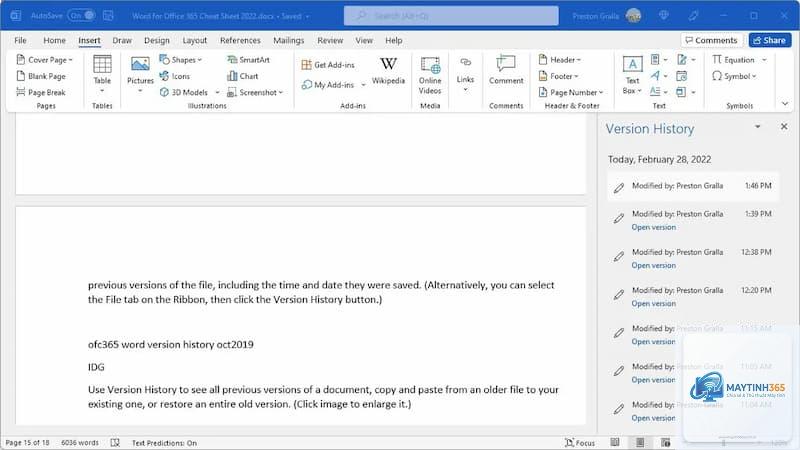The width and height of the screenshot is (800, 450).
Task: Insert Icons from the Illustrations group
Action: point(175,76)
